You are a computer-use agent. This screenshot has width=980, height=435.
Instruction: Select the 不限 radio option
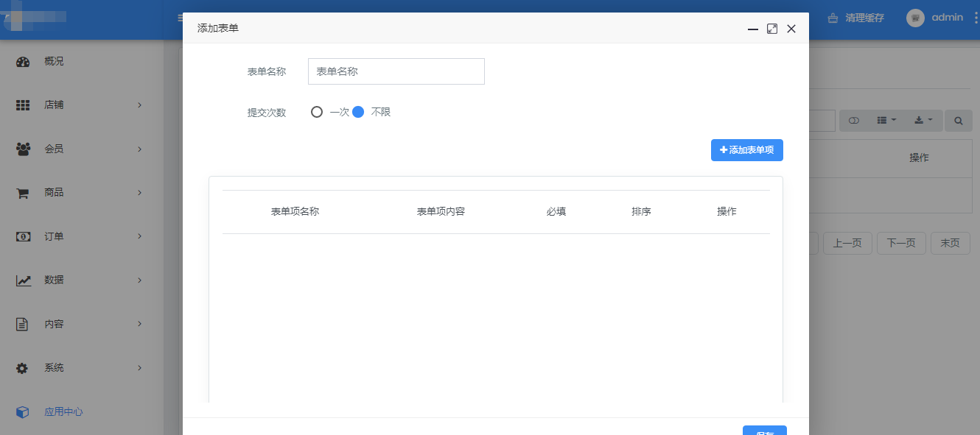pyautogui.click(x=359, y=112)
